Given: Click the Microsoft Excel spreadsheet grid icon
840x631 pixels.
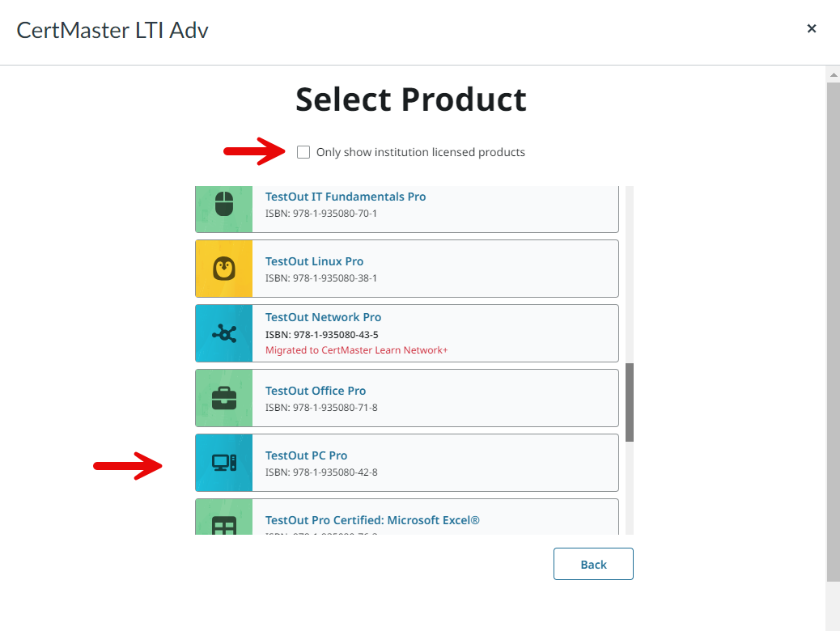Looking at the screenshot, I should pyautogui.click(x=224, y=526).
